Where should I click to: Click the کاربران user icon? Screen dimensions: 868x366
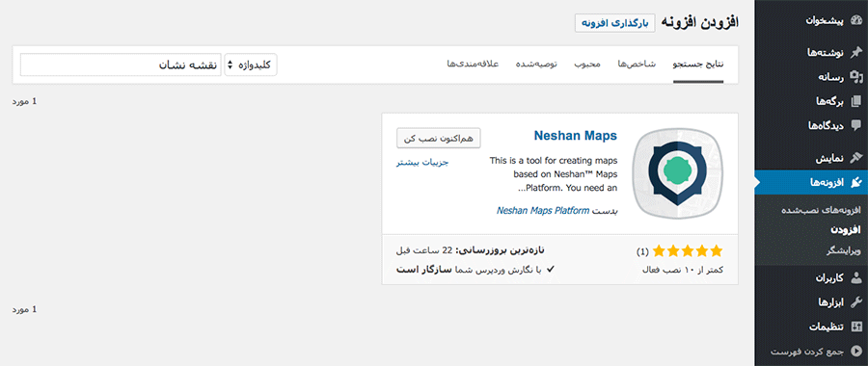855,278
